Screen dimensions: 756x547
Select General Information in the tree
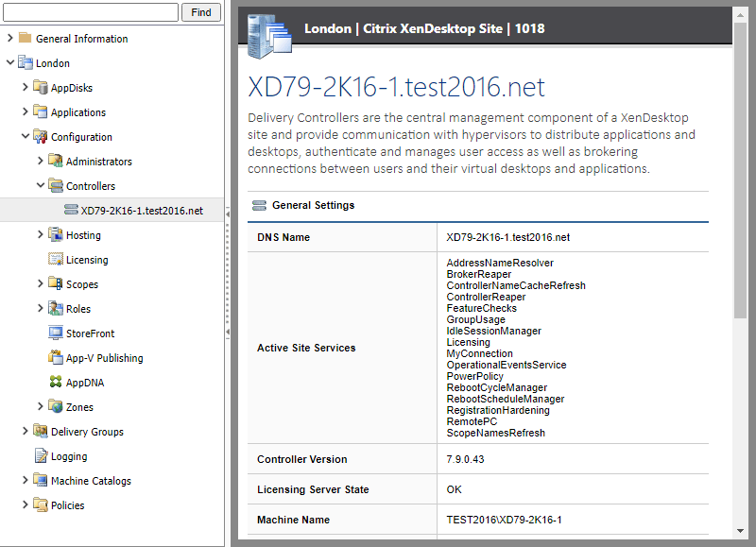tap(82, 39)
